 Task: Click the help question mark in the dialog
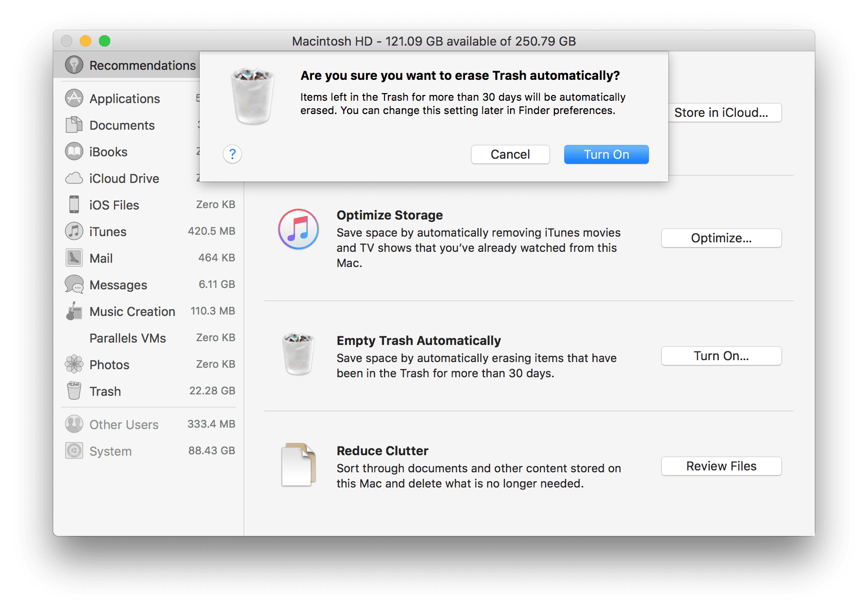pos(232,154)
